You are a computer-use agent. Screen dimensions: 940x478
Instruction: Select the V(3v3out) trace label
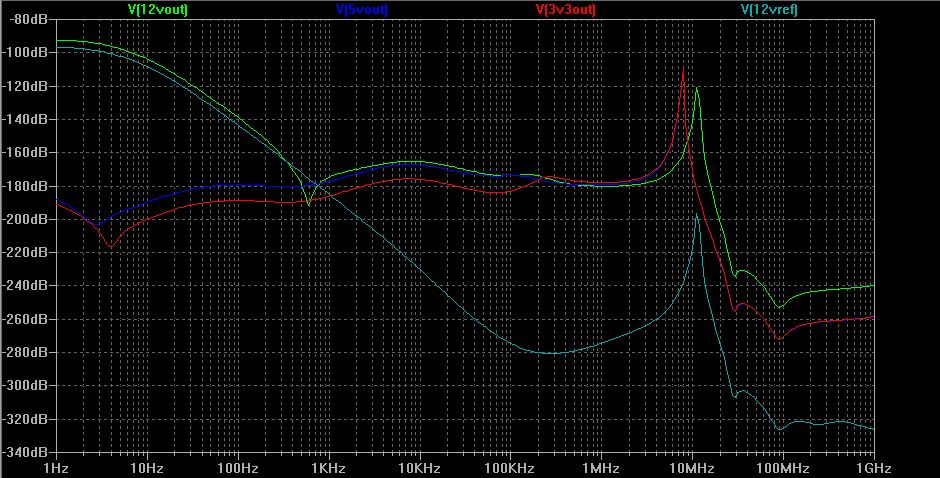tap(565, 10)
